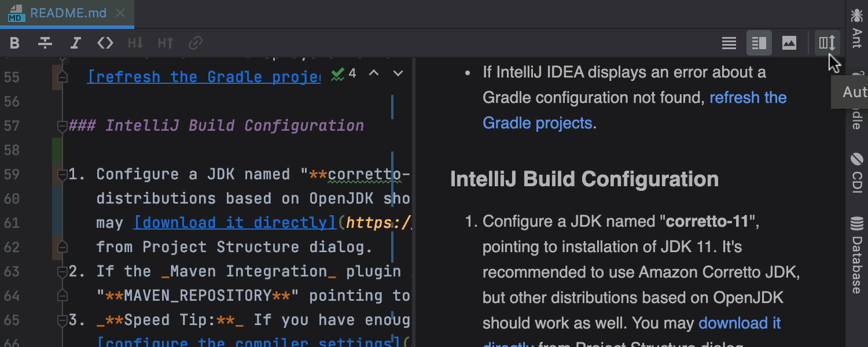
Task: Insert inline code formatting
Action: 105,43
